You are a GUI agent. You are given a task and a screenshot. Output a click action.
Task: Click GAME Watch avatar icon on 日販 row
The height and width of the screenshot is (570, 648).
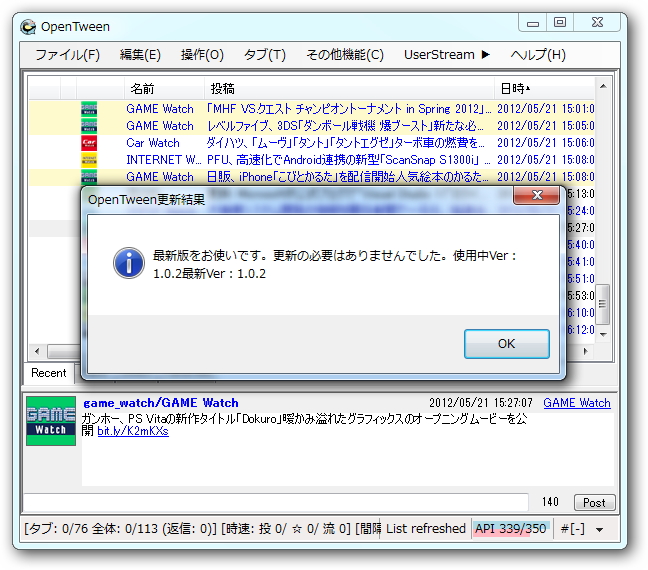89,176
